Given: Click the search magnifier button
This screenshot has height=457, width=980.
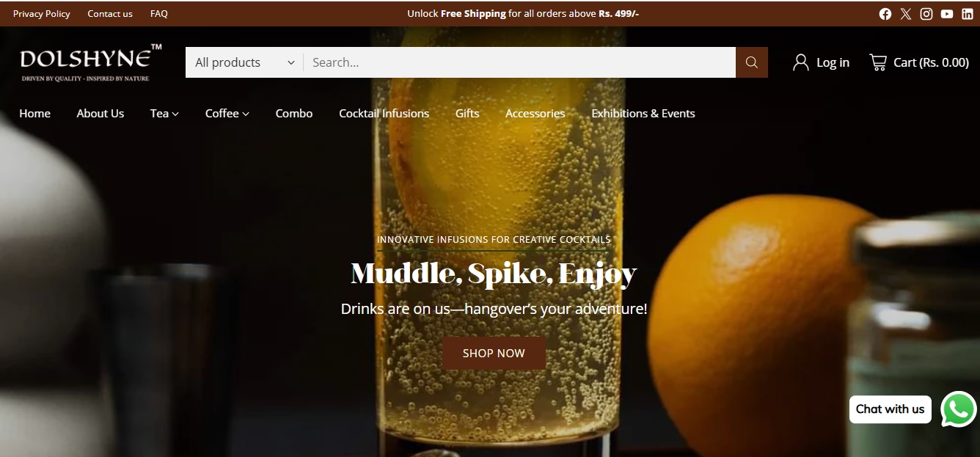Looking at the screenshot, I should pos(752,62).
